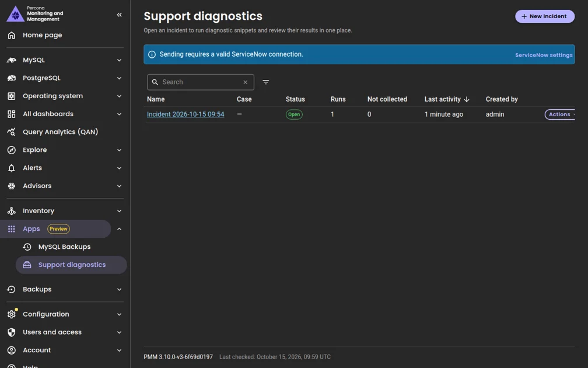Click the Advisors brain icon
Image resolution: width=588 pixels, height=368 pixels.
pyautogui.click(x=12, y=186)
